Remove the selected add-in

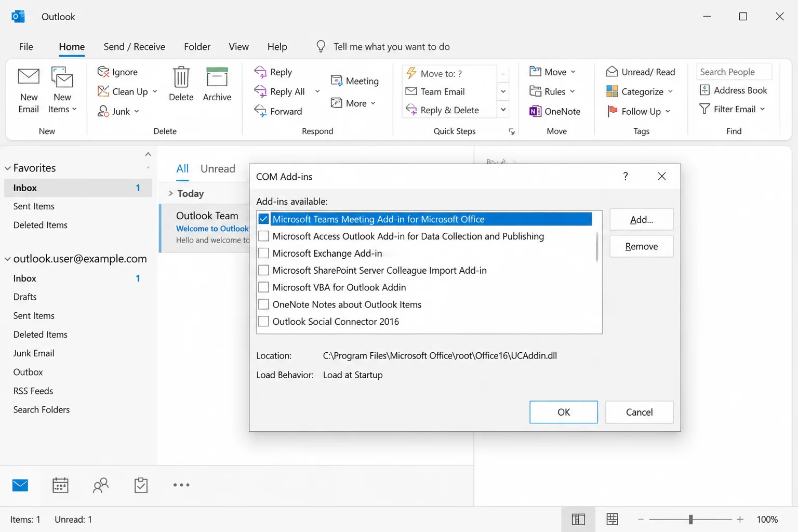click(x=642, y=246)
